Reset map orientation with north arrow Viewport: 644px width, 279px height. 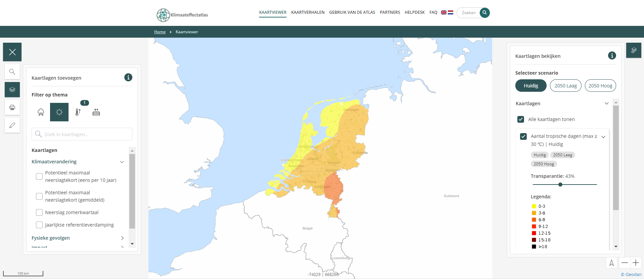(x=611, y=263)
